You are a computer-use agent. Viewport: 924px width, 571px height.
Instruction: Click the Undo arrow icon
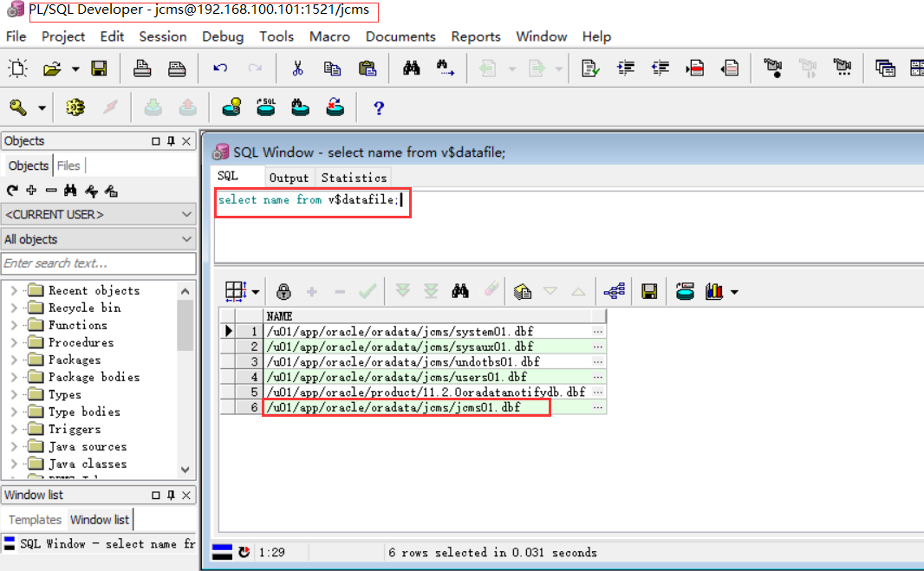(220, 68)
